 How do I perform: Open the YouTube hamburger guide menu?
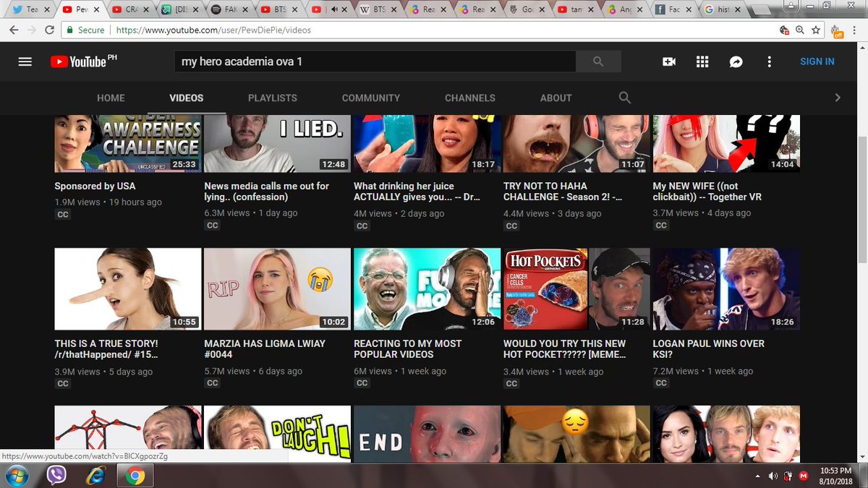click(25, 61)
